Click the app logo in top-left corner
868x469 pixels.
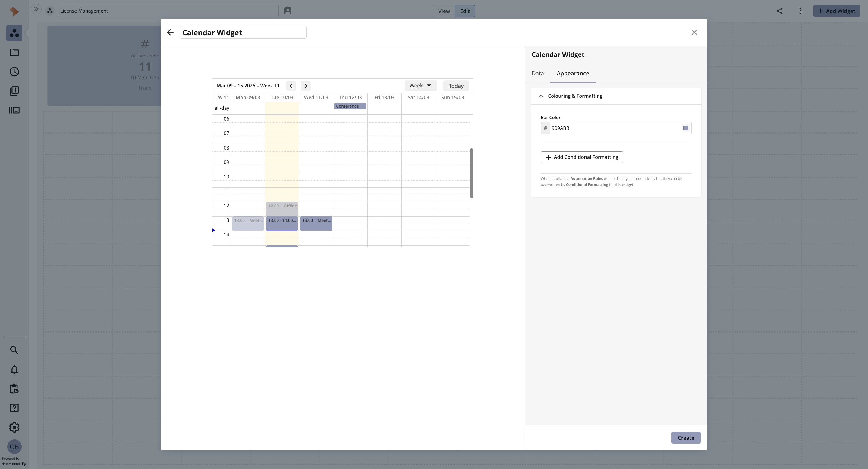coord(14,11)
